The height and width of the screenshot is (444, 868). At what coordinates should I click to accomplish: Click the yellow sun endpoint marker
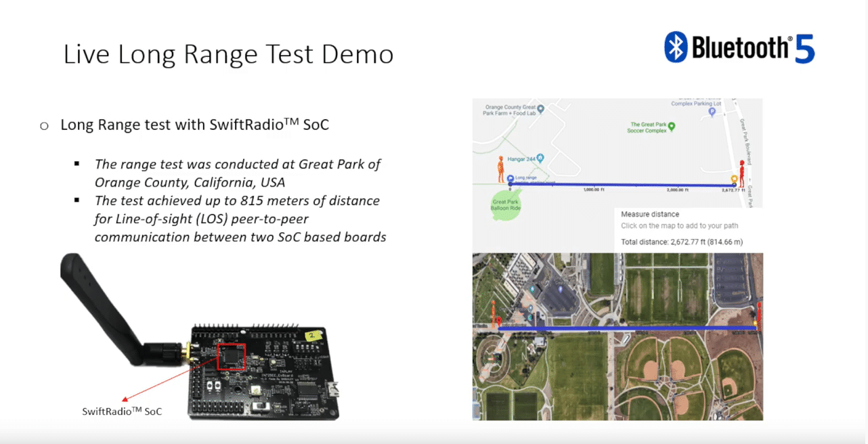733,178
